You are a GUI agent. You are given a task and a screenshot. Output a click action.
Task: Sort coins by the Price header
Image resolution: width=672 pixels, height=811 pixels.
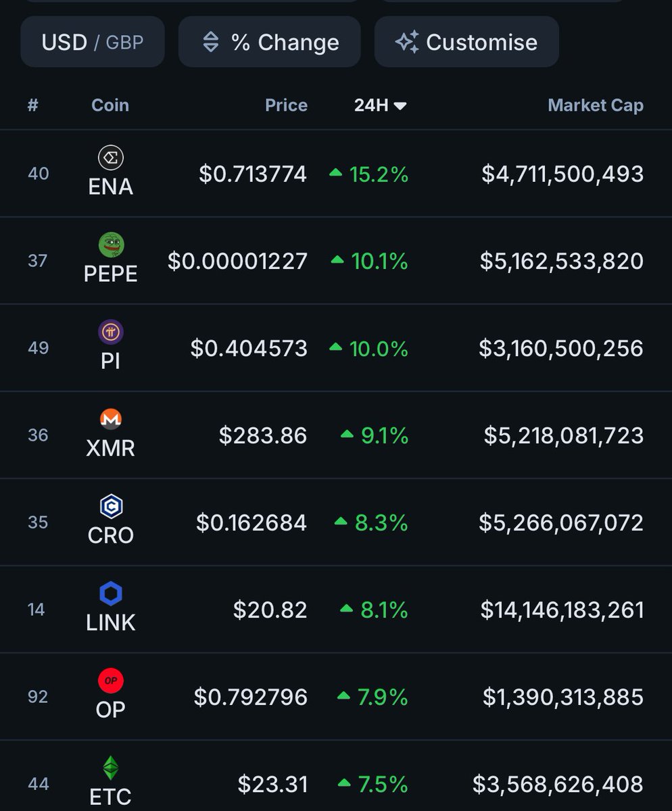pyautogui.click(x=286, y=105)
